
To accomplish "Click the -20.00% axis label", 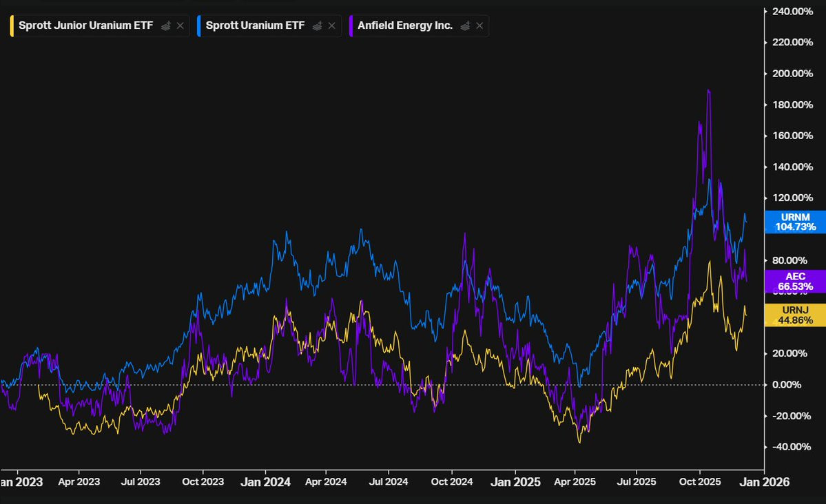I will pyautogui.click(x=792, y=415).
